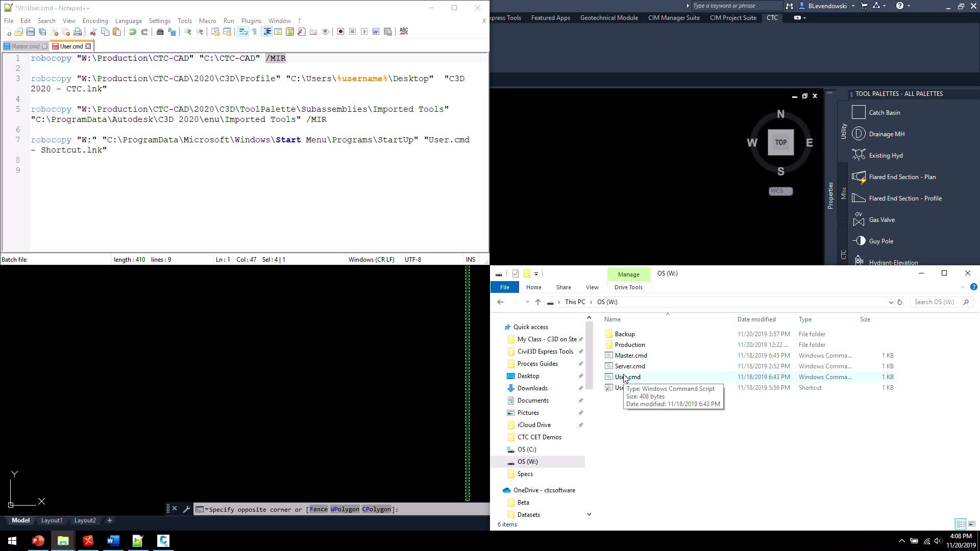Open the Plugins menu
Image resolution: width=980 pixels, height=551 pixels.
pyautogui.click(x=251, y=21)
